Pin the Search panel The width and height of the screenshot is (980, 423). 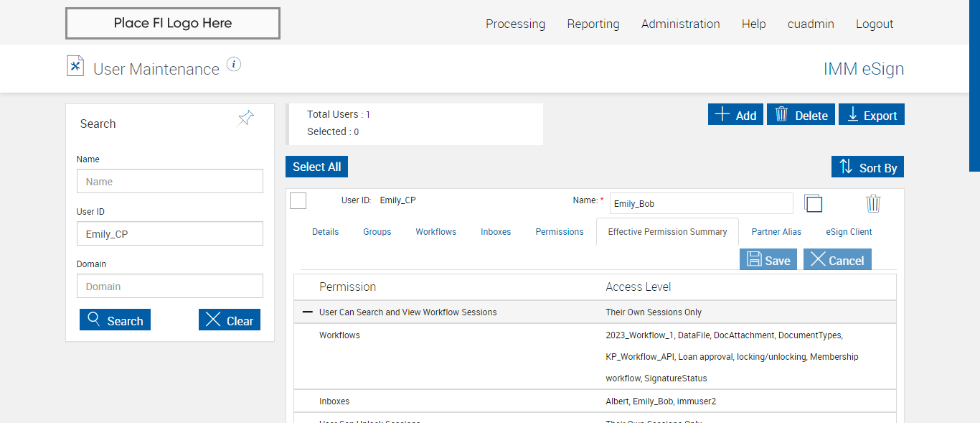click(246, 118)
